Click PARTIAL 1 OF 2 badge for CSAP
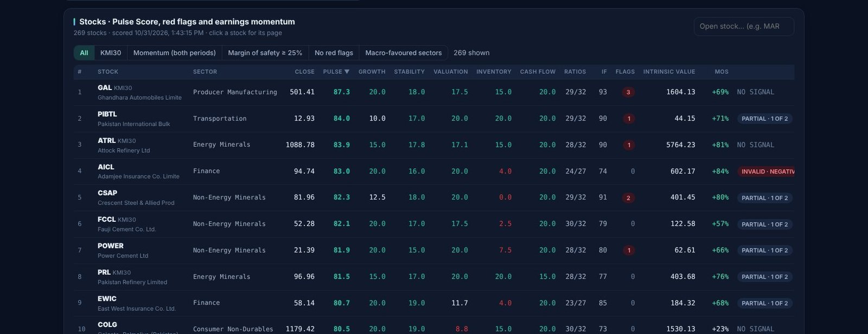Screen dimensions: 868x334 (x=764, y=198)
